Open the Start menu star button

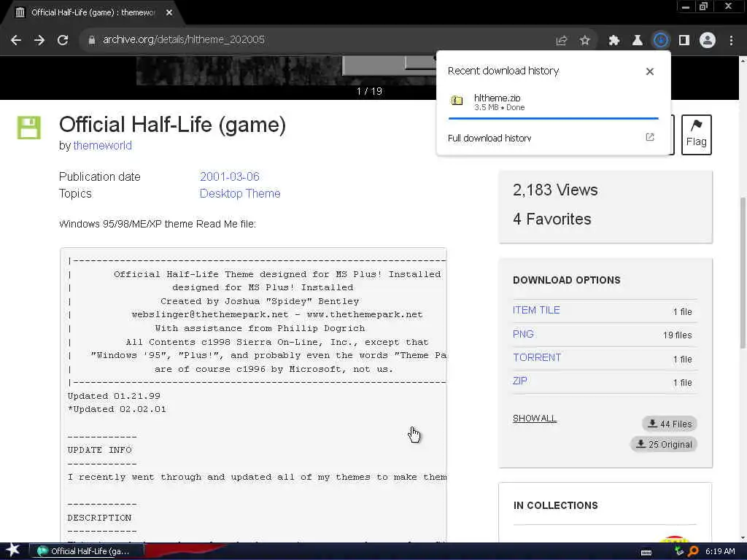(x=13, y=550)
